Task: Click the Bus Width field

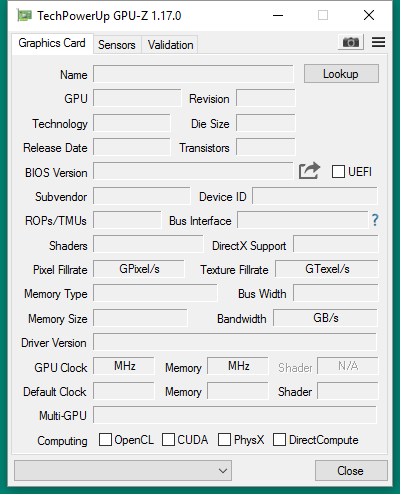Action: [x=336, y=293]
